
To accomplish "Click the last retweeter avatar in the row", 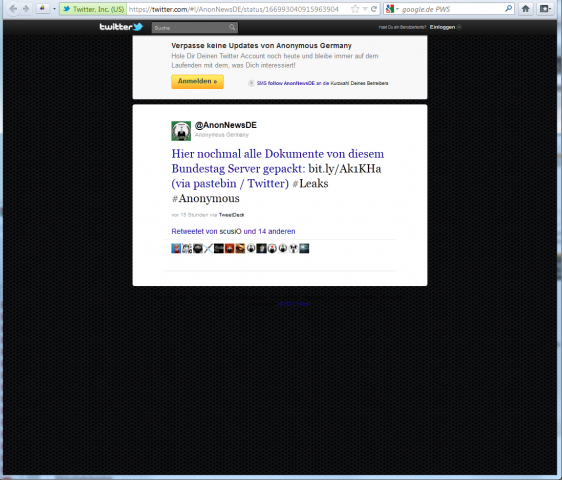I will (304, 248).
